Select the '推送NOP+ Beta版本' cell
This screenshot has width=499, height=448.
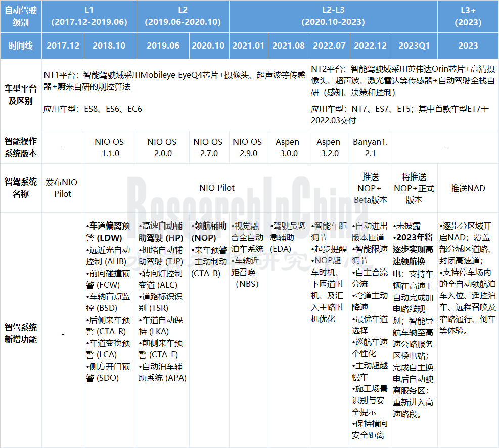coord(371,188)
